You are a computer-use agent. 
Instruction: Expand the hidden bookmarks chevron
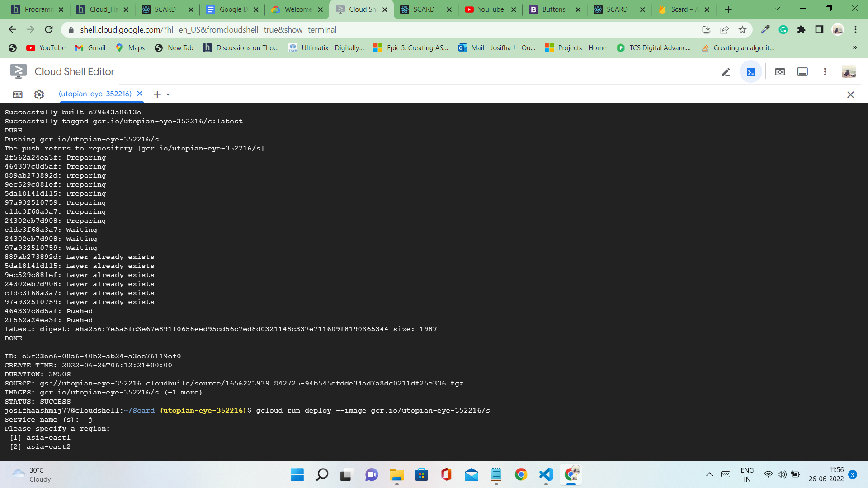[x=854, y=48]
